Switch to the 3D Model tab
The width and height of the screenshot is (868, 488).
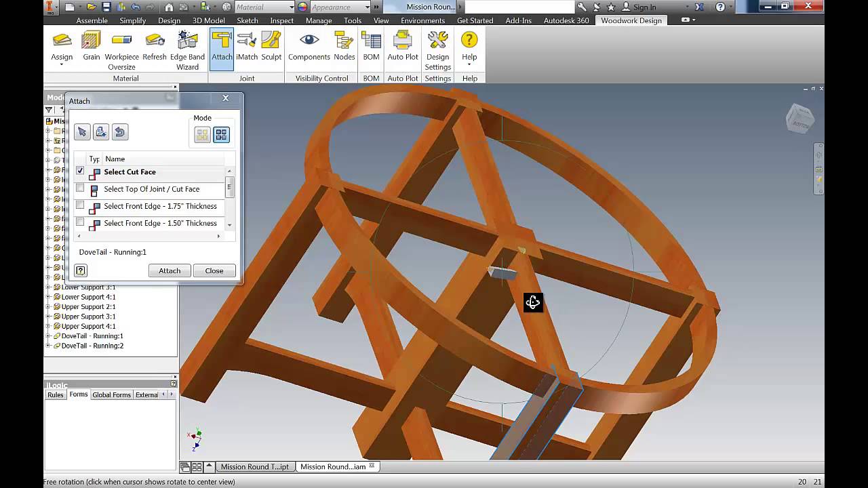click(209, 20)
